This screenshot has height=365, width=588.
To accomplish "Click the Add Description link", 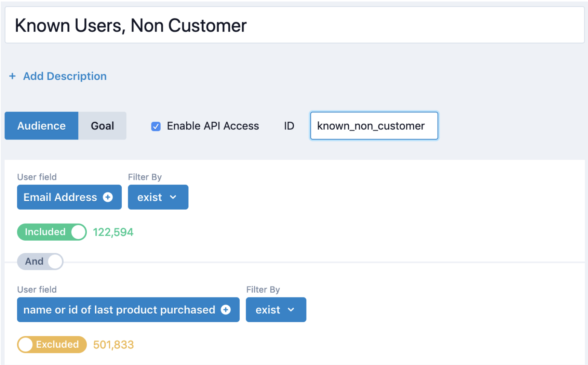I will (x=65, y=76).
